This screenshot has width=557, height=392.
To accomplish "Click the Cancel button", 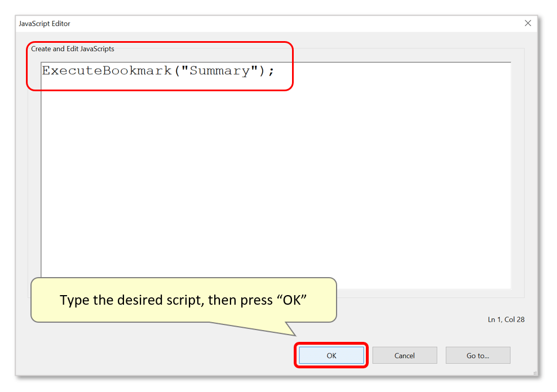I will (x=404, y=355).
